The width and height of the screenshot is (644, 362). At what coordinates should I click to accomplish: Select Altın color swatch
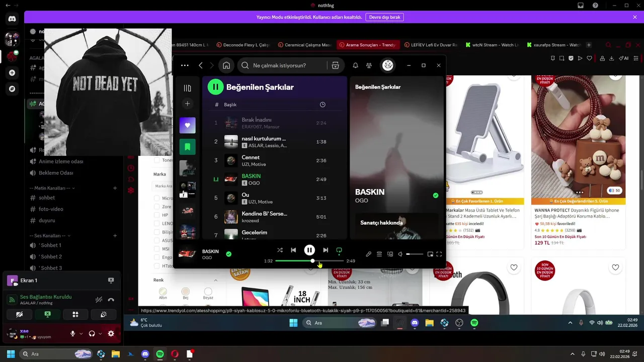163,292
